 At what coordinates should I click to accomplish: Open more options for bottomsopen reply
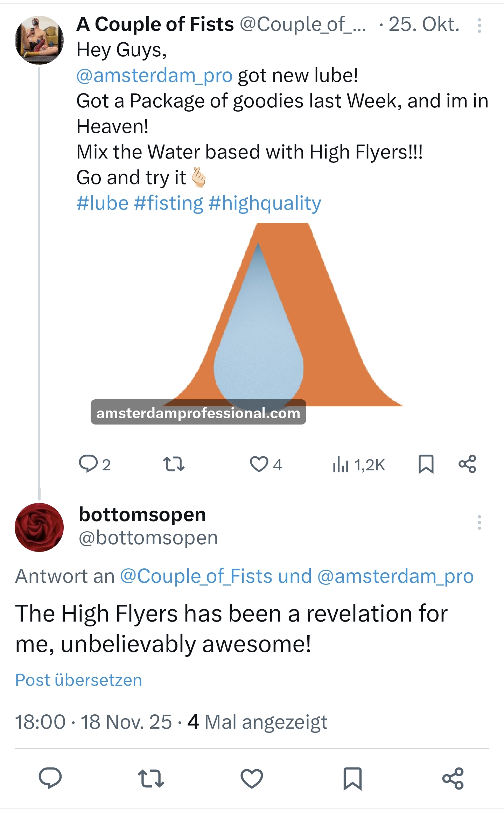click(x=479, y=523)
